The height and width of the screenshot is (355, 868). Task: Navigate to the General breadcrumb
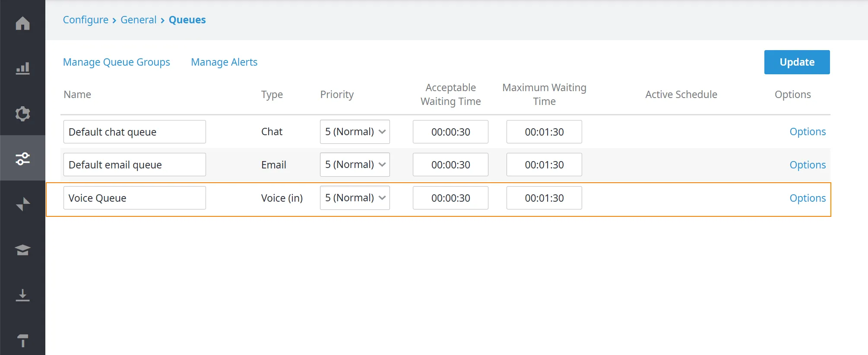click(138, 20)
